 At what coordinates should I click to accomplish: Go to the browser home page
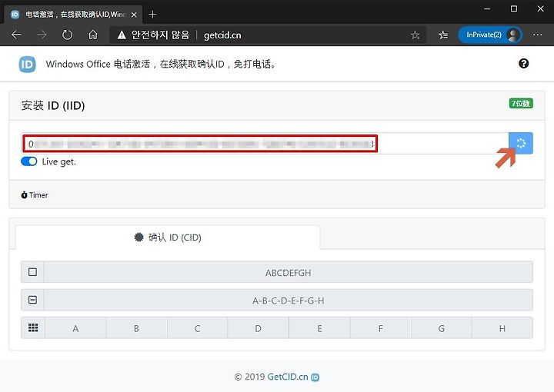93,35
